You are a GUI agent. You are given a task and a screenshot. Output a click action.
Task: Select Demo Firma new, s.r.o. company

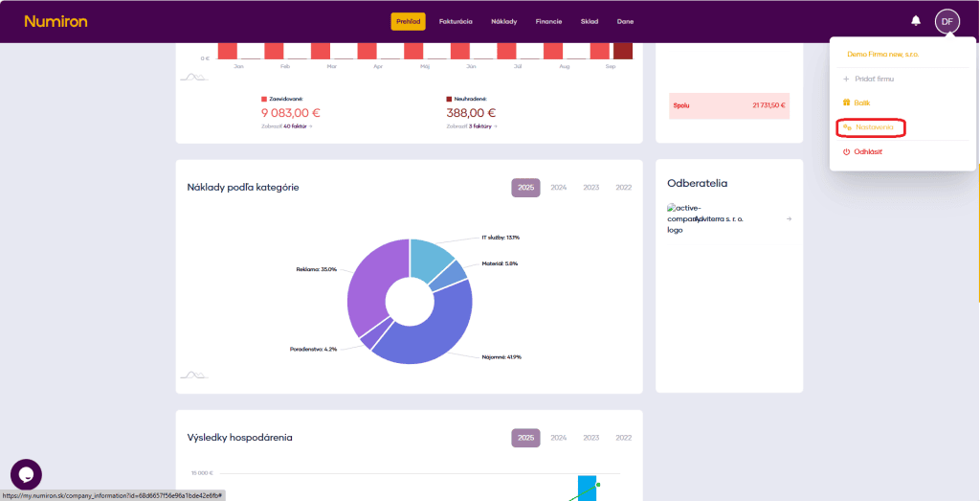[882, 55]
